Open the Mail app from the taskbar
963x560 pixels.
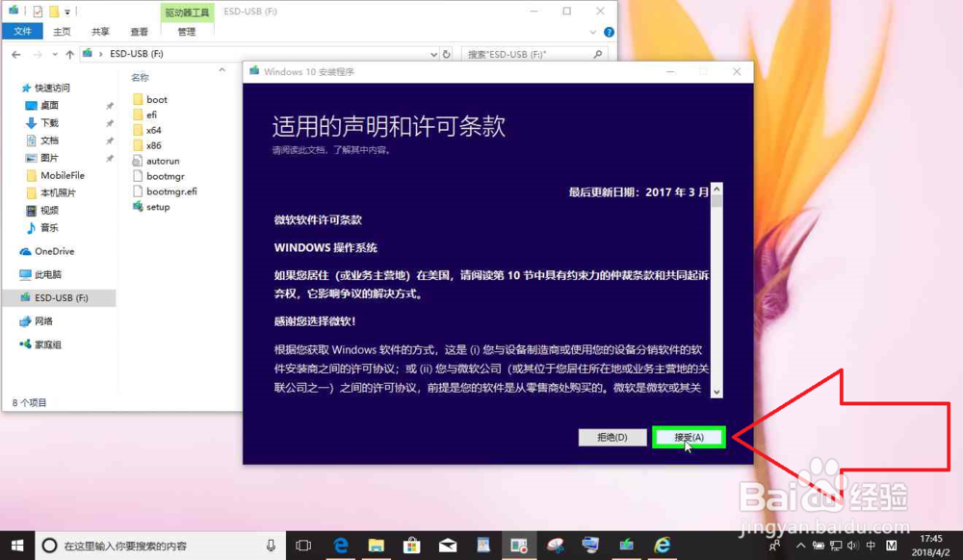click(x=447, y=546)
